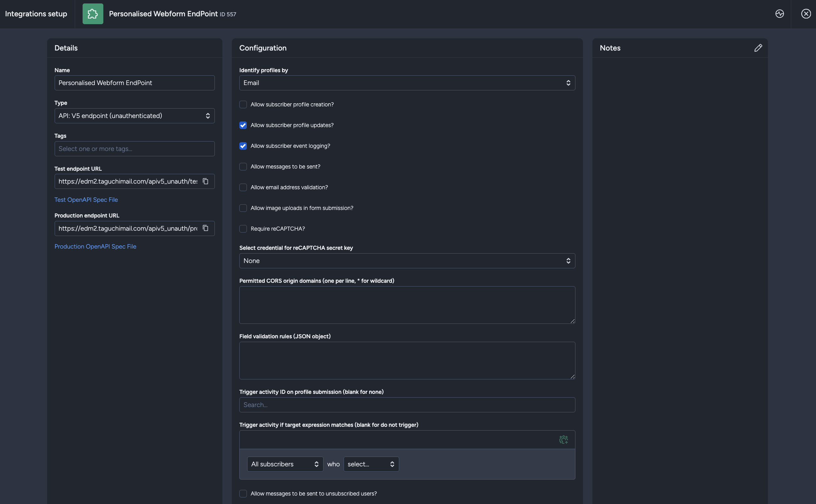The height and width of the screenshot is (504, 816).
Task: Uncheck Allow subscriber profile updates
Action: 243,125
